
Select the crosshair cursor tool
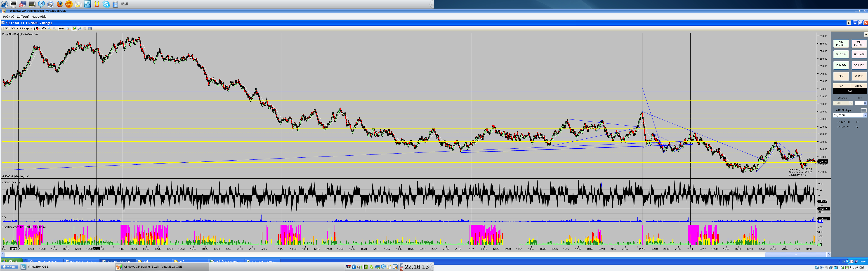(61, 29)
